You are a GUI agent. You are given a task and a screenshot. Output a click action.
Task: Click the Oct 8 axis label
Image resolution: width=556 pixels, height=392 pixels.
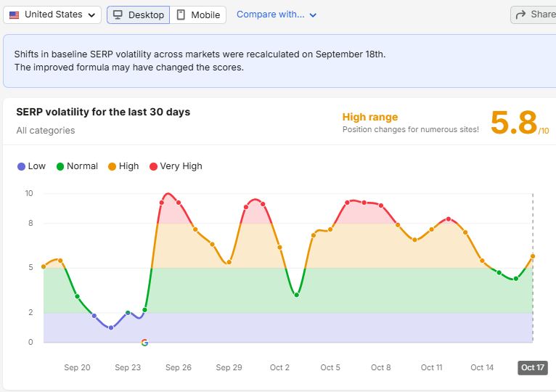381,367
